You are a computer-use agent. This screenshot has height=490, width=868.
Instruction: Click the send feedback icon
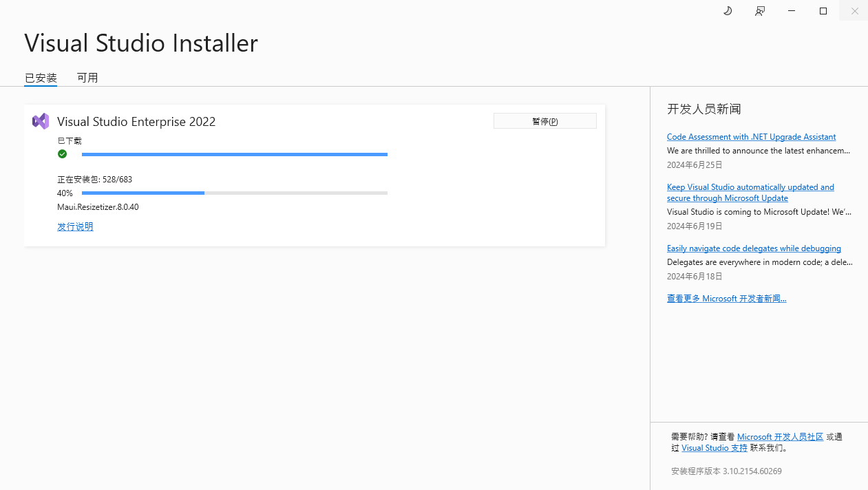tap(759, 11)
